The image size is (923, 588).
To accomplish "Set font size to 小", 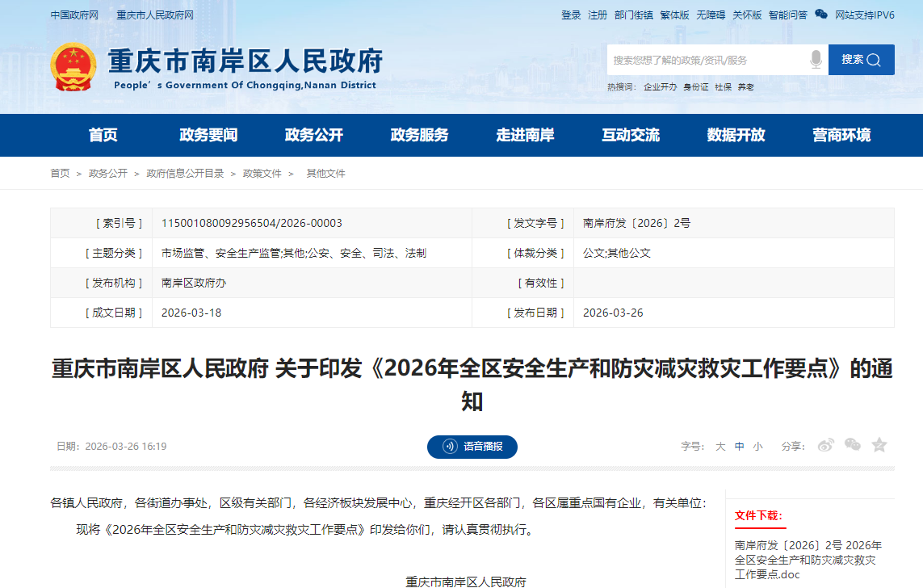I will 757,447.
